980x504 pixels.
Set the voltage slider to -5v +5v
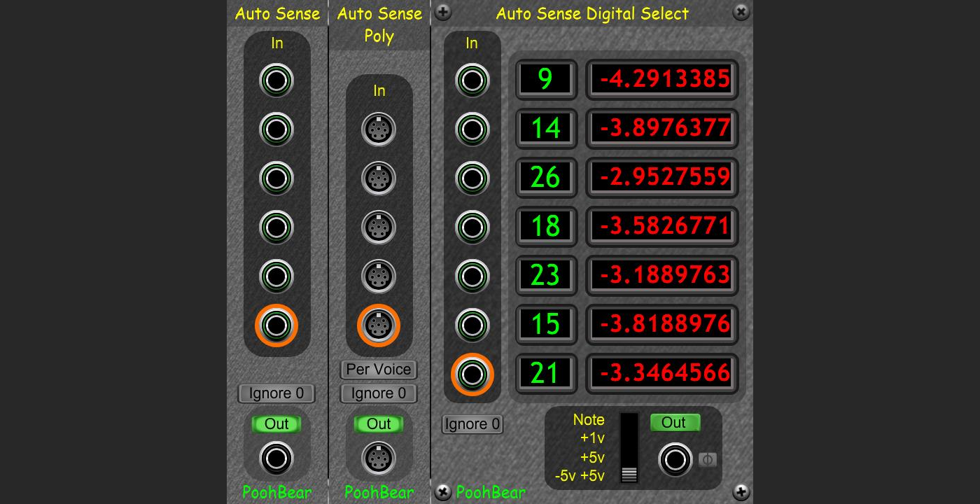click(x=628, y=476)
